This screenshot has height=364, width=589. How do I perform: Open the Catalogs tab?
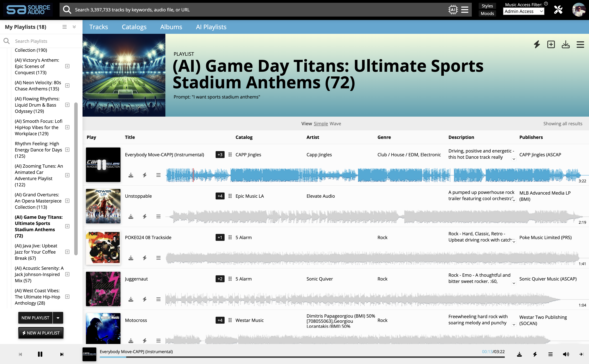click(x=134, y=27)
